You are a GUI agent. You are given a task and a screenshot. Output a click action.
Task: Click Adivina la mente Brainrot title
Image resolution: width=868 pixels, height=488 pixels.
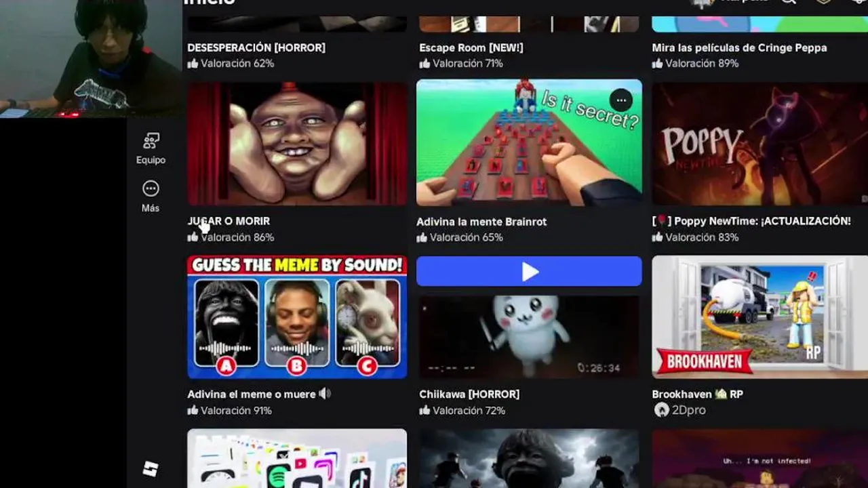click(481, 222)
